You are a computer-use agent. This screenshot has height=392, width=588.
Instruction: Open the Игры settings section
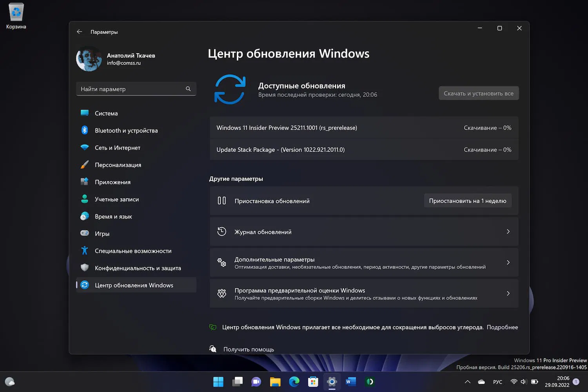pos(102,233)
